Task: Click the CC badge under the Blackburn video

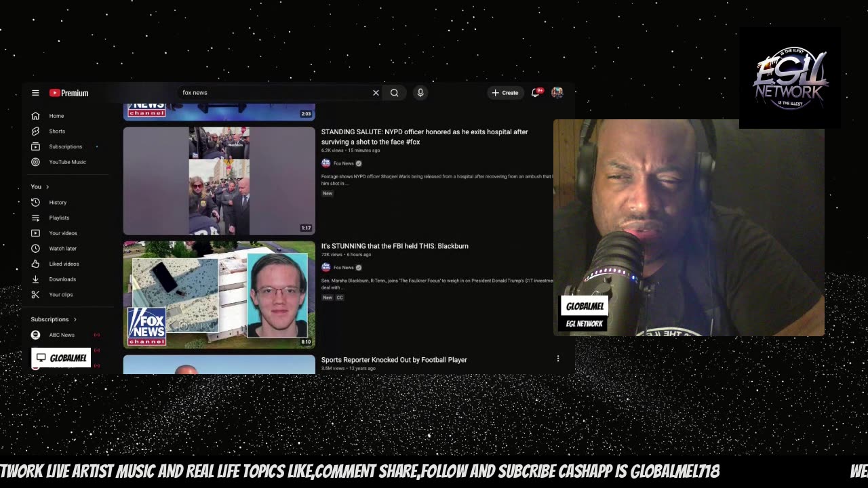Action: [340, 298]
